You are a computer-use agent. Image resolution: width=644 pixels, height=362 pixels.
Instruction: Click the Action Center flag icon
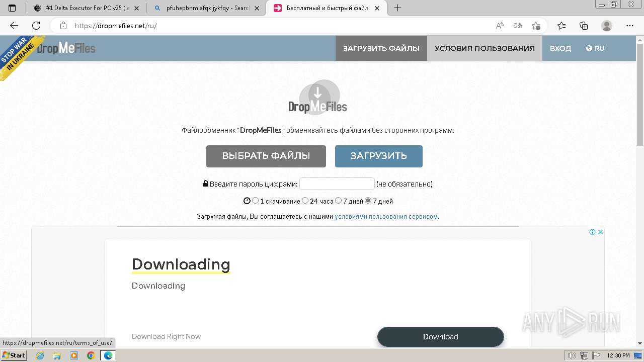[x=596, y=355]
